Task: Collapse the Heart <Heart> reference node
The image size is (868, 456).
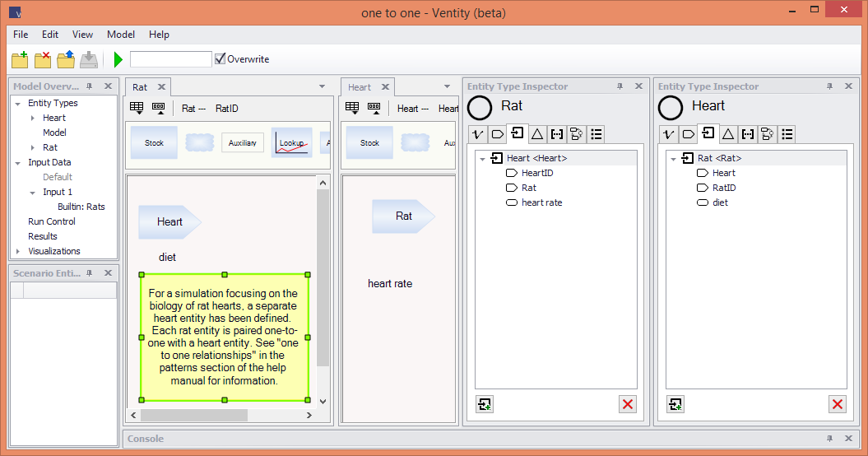Action: pos(482,159)
